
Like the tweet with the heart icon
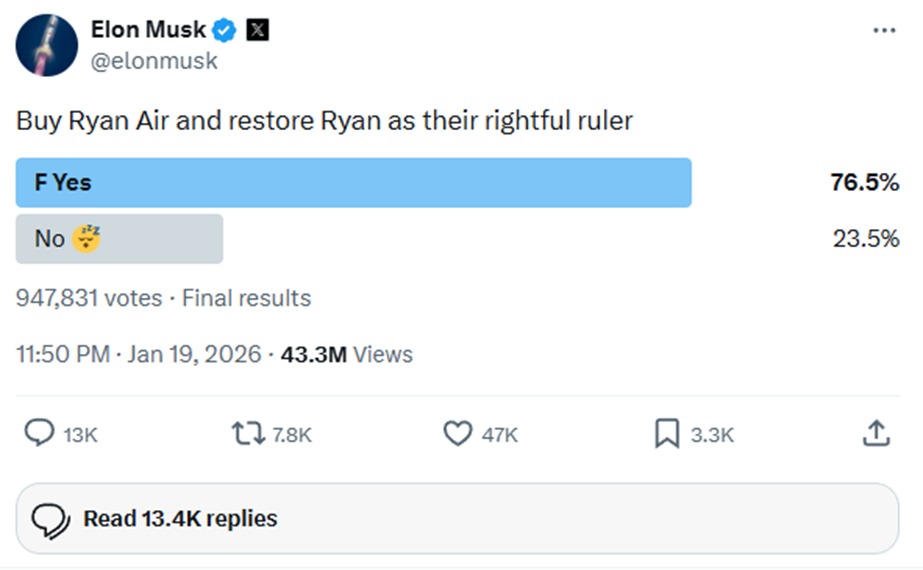click(x=457, y=433)
